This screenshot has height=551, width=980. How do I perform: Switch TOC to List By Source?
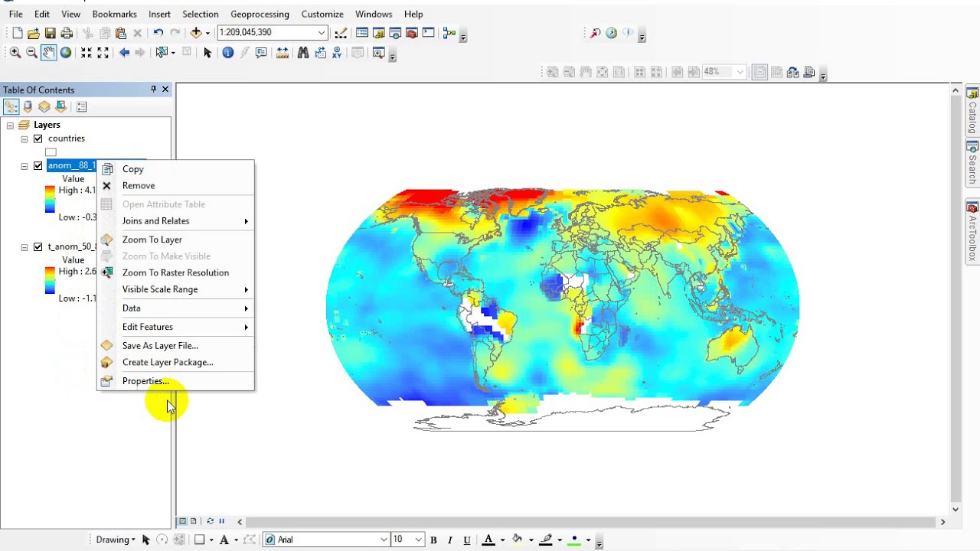[28, 106]
